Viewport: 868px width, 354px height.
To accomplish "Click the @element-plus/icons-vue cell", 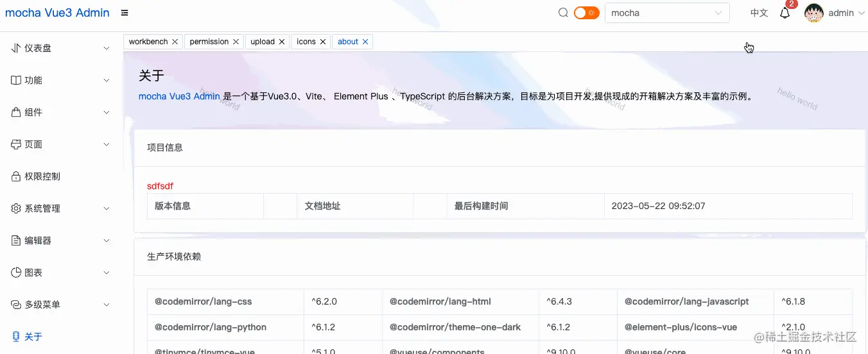I will click(x=695, y=327).
